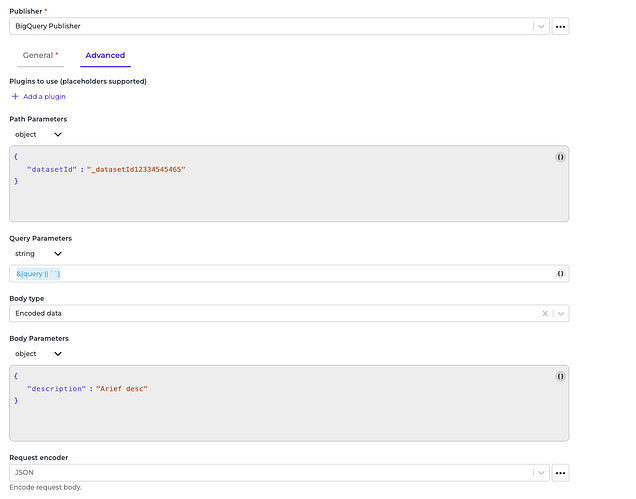Click inside the Path Parameters JSON editor
Viewport: 636px width, 499px height.
280,195
